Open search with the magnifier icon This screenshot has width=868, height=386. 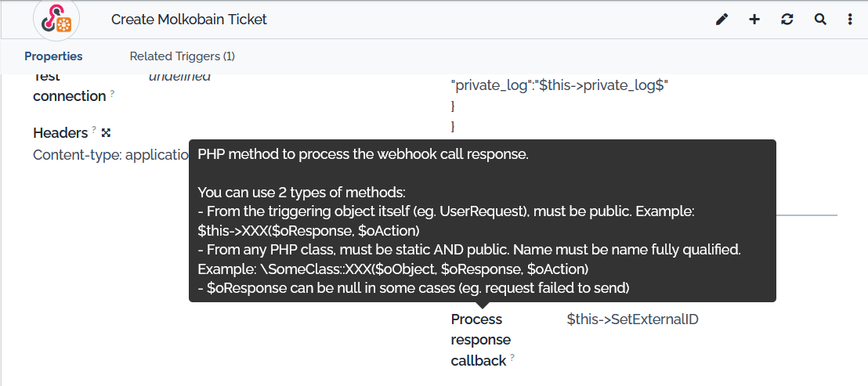point(820,20)
